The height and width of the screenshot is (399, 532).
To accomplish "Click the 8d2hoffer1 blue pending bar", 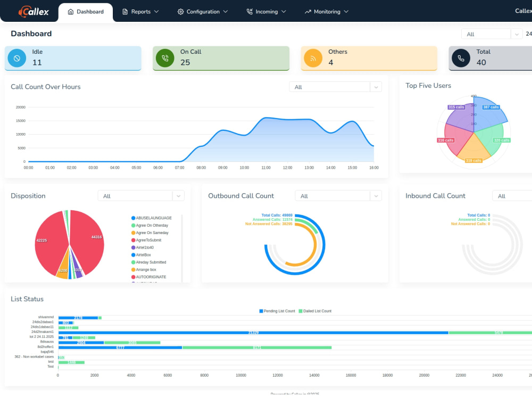I will [x=120, y=347].
